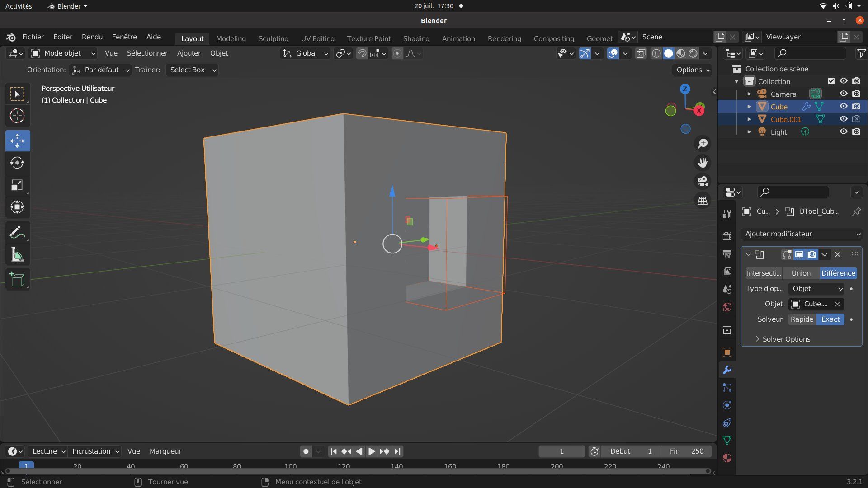Open the Fichier menu
This screenshot has width=868, height=488.
(x=33, y=37)
